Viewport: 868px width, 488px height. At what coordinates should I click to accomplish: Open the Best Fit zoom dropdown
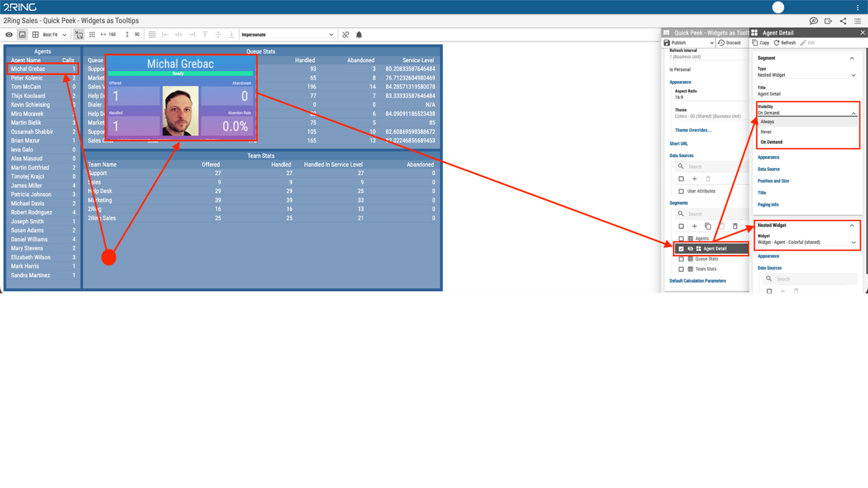[x=55, y=35]
